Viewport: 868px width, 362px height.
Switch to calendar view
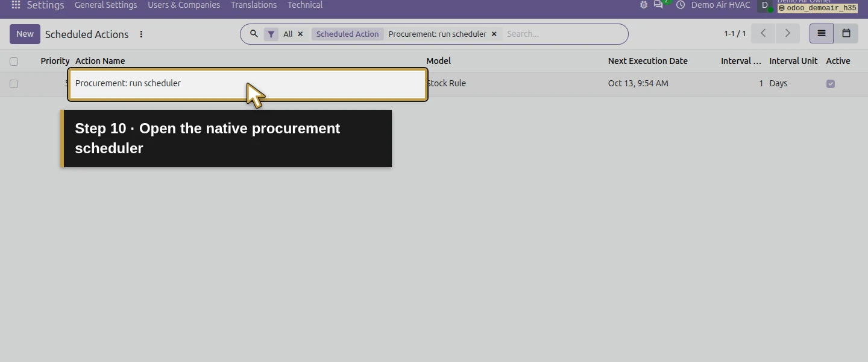[x=846, y=34]
